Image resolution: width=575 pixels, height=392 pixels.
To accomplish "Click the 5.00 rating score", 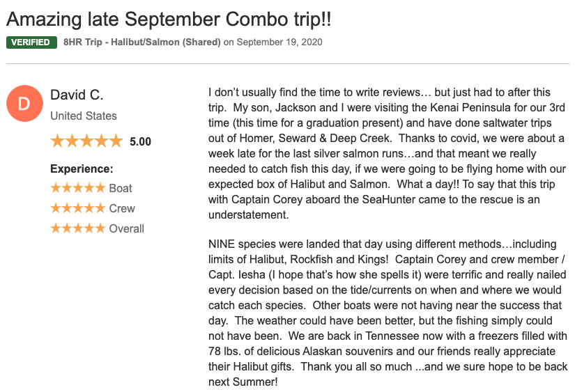I will [x=140, y=141].
